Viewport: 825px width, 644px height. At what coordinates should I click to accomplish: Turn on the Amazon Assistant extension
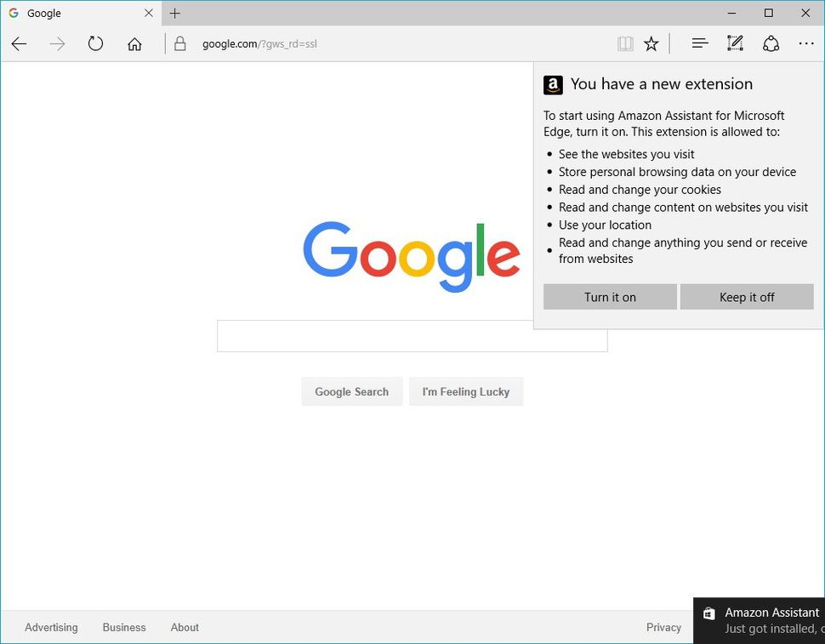[610, 297]
